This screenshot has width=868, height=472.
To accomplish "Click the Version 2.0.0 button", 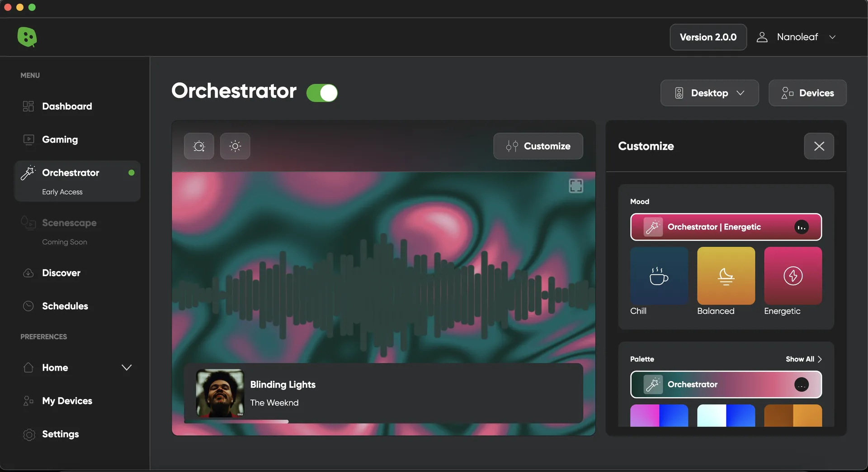I will pos(708,37).
